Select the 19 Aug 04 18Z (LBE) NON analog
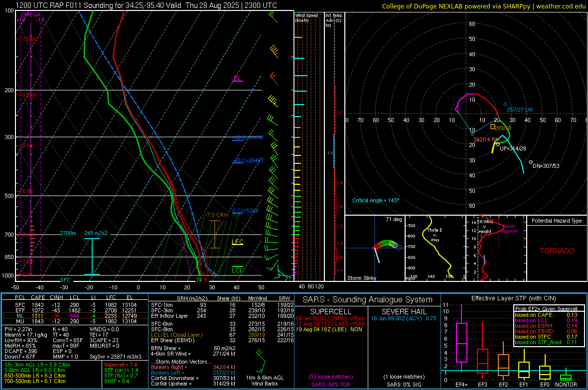 point(329,329)
